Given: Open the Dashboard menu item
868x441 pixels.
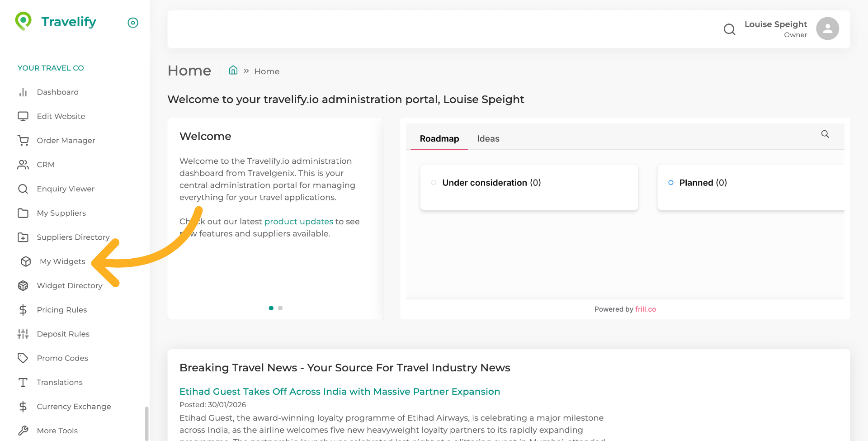Looking at the screenshot, I should tap(58, 92).
